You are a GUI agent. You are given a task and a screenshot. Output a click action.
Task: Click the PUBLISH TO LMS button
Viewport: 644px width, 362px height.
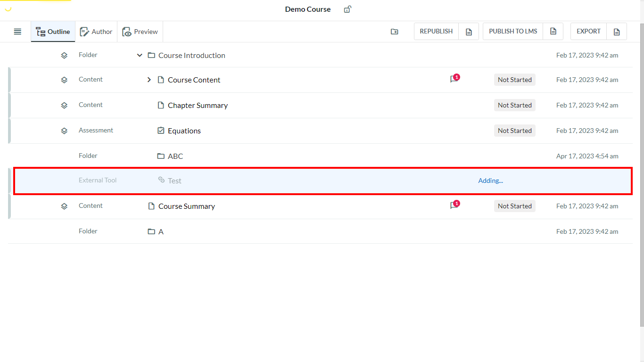(513, 32)
